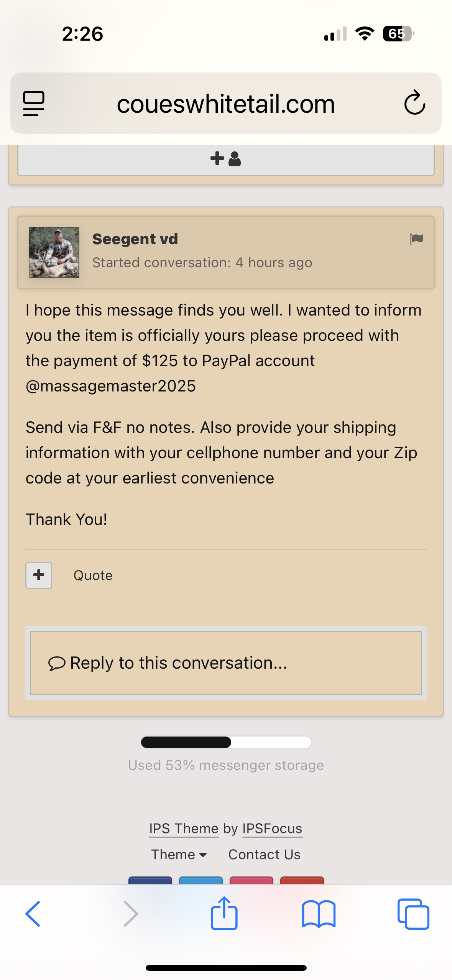The image size is (452, 980).
Task: Open the IPS Theme link
Action: tap(184, 829)
